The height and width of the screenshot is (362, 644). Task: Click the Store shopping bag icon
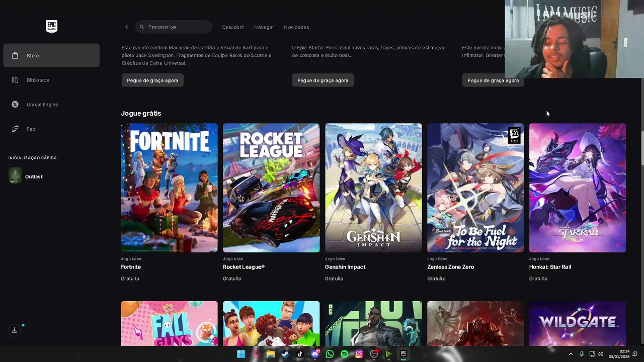pos(15,55)
